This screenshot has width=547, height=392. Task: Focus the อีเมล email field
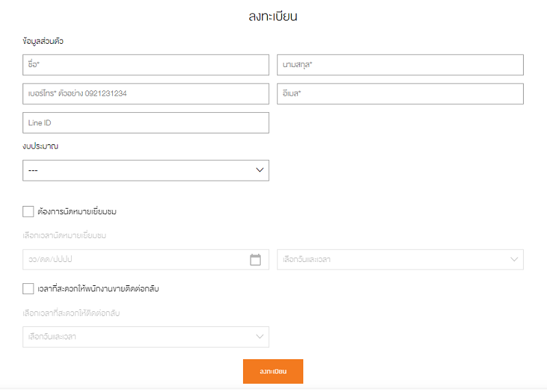(x=400, y=94)
